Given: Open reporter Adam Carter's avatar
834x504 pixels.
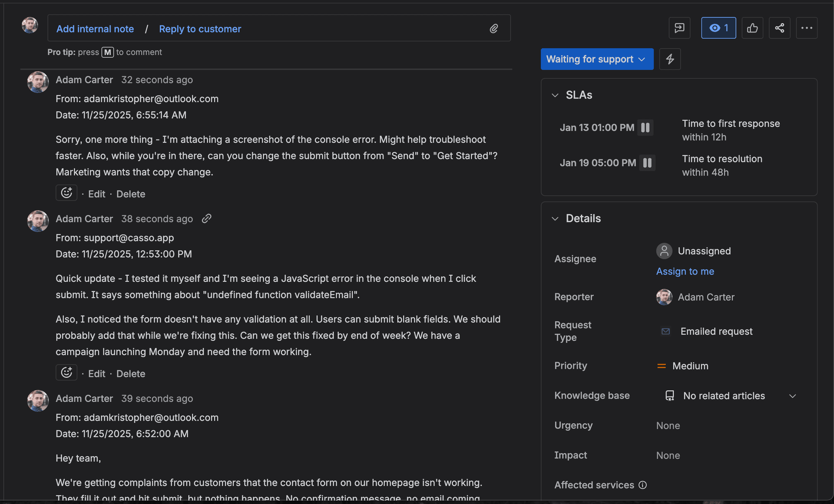Looking at the screenshot, I should pos(664,297).
